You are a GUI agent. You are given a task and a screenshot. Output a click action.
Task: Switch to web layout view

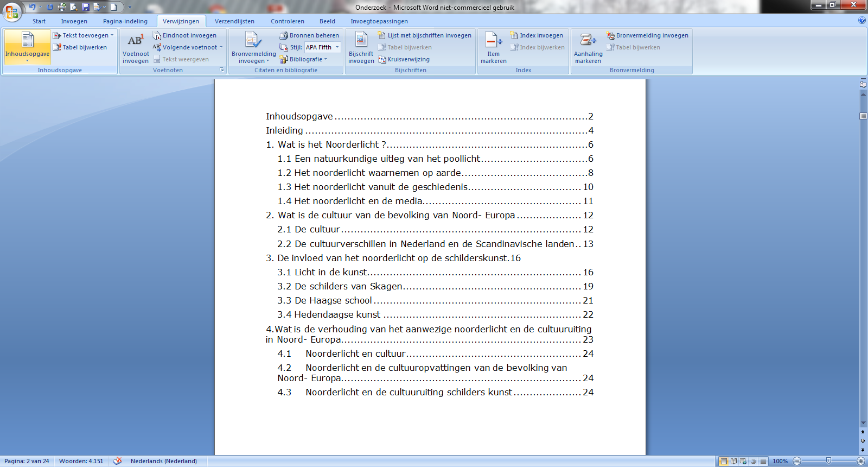click(x=743, y=461)
